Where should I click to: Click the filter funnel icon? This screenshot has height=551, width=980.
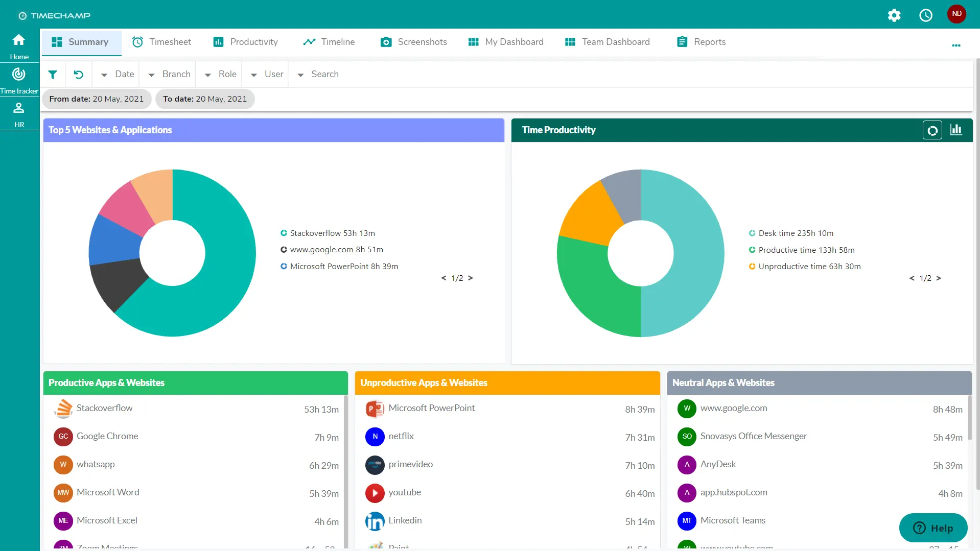[x=53, y=75]
